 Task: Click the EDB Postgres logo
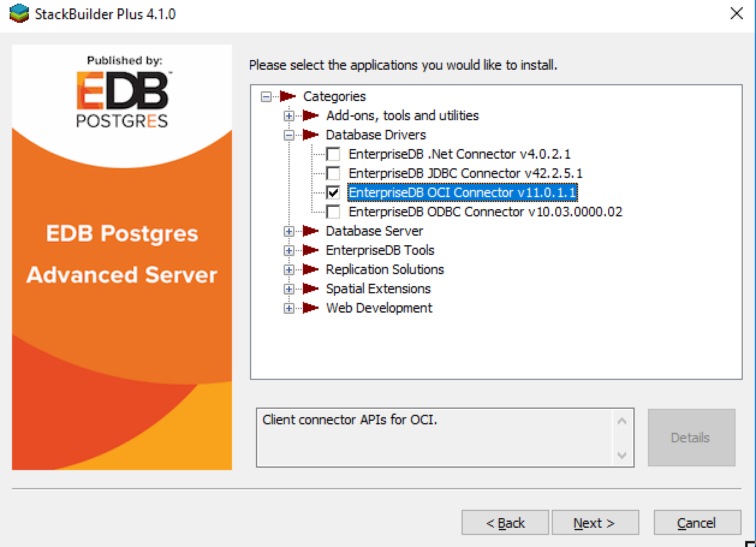122,99
